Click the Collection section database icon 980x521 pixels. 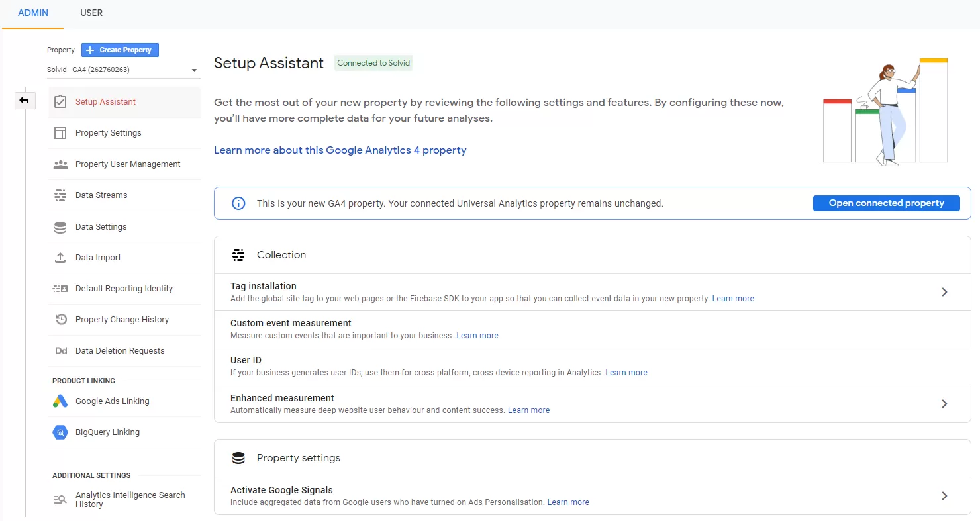[238, 254]
